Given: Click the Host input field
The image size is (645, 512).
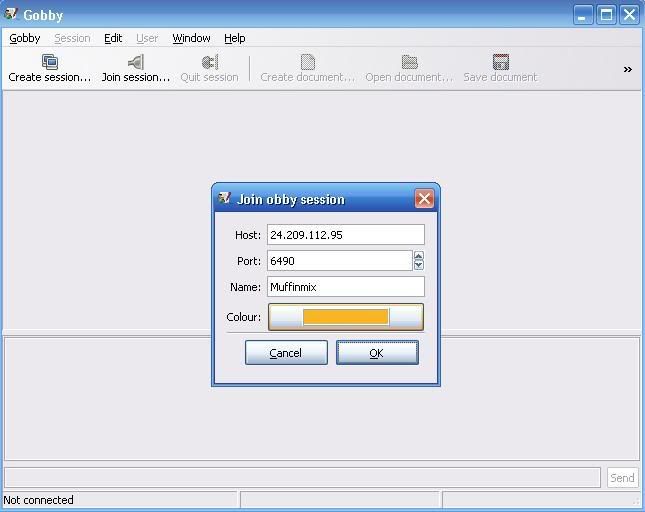Looking at the screenshot, I should pyautogui.click(x=346, y=235).
